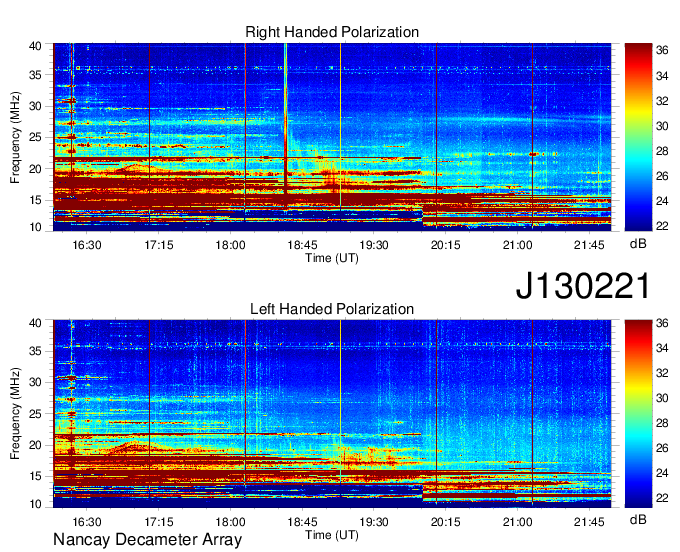Click the 25 MHz tick on the Left Handed frequency axis
Image resolution: width=680 pixels, height=552 pixels.
click(35, 414)
